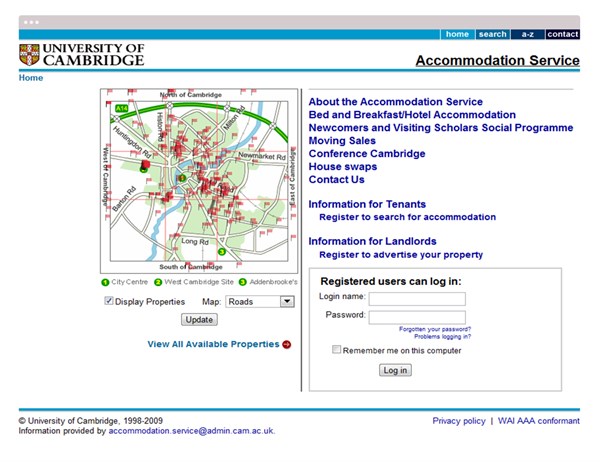Screen dimensions: 600x462
Task: Open the search tab in top navigation
Action: click(x=492, y=34)
